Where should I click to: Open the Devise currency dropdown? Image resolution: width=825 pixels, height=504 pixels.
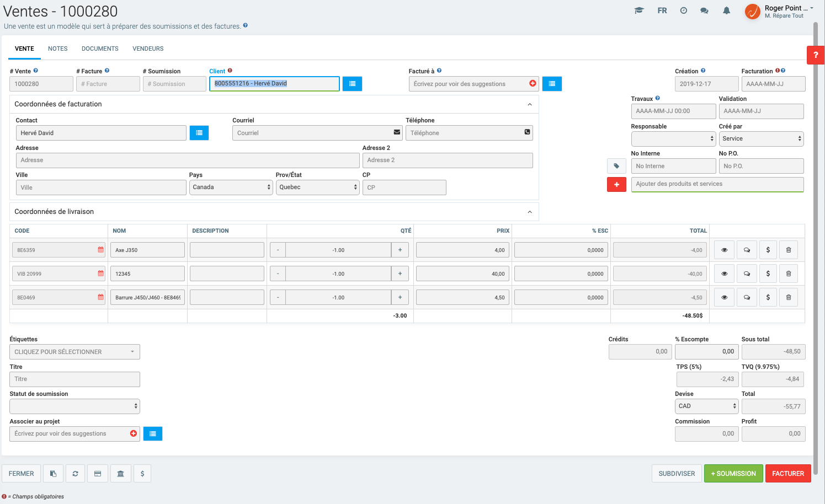706,406
